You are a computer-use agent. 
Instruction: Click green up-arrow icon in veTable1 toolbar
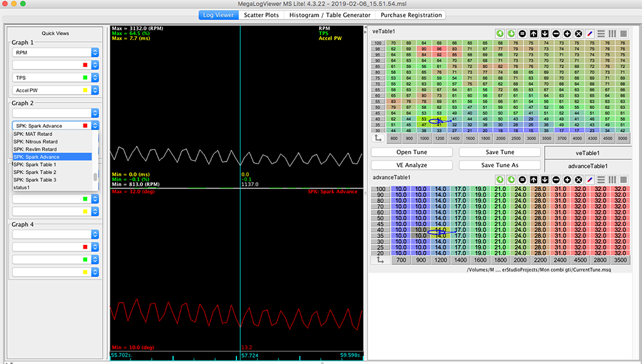[500, 33]
